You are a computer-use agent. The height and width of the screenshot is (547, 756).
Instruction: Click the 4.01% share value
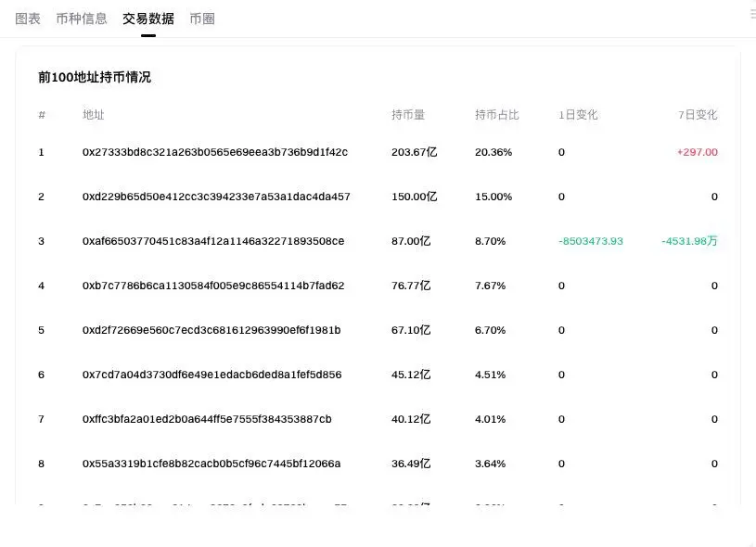[490, 419]
